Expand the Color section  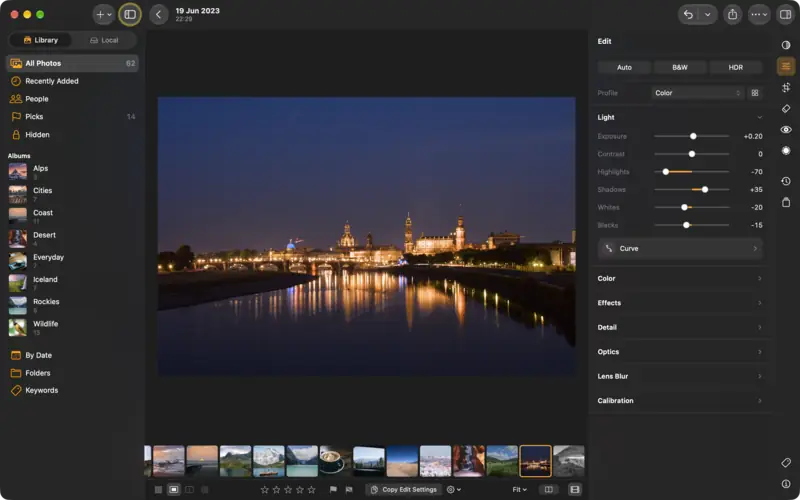pyautogui.click(x=680, y=279)
